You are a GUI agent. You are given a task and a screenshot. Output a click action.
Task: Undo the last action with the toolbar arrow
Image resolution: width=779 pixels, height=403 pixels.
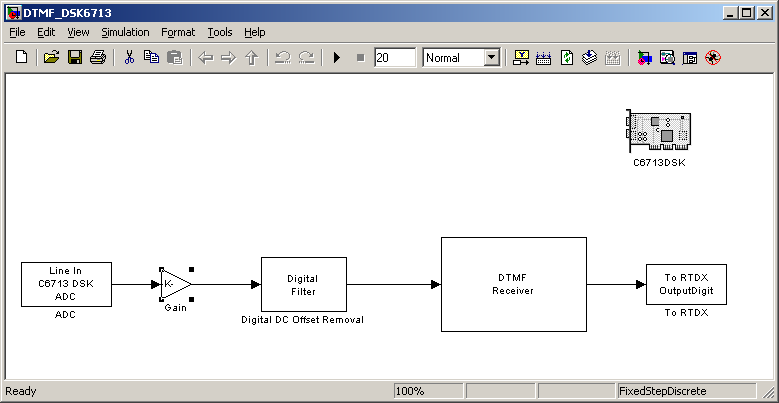pyautogui.click(x=283, y=58)
